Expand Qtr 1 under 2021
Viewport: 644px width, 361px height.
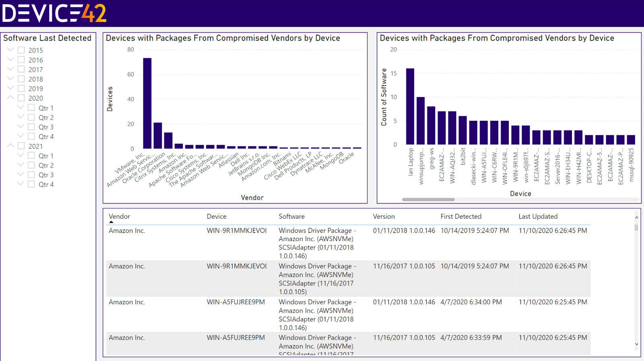pos(21,155)
